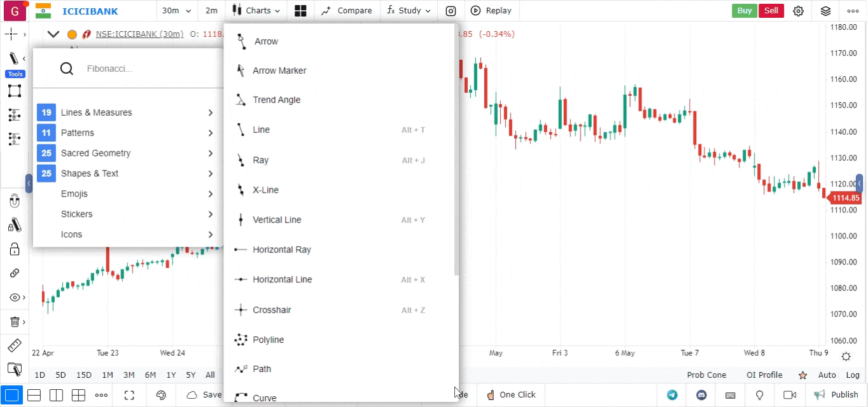Open the 30m timeframe dropdown
The image size is (868, 407).
point(176,11)
